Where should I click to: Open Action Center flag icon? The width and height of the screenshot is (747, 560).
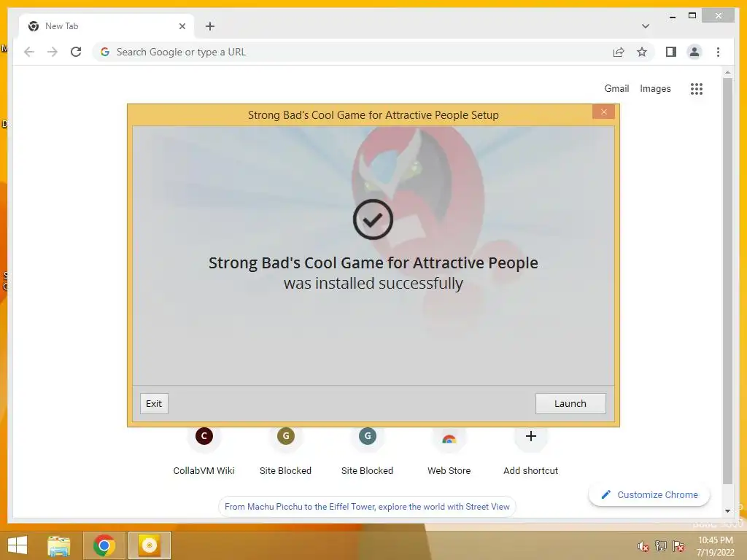[678, 546]
